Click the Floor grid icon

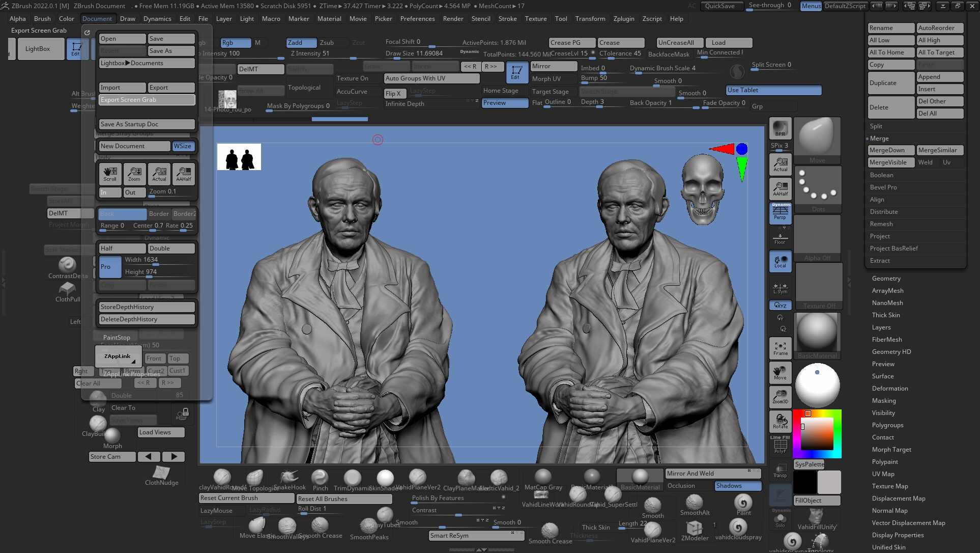(x=780, y=238)
